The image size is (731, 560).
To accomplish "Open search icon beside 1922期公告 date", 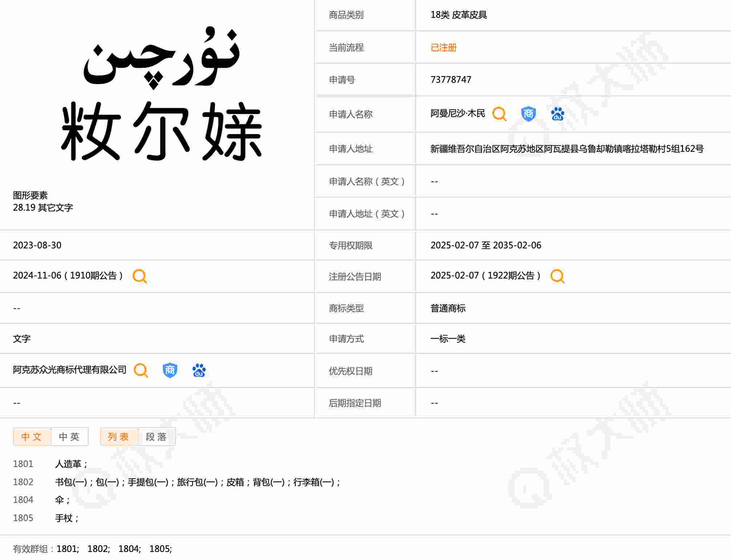I will tap(557, 276).
